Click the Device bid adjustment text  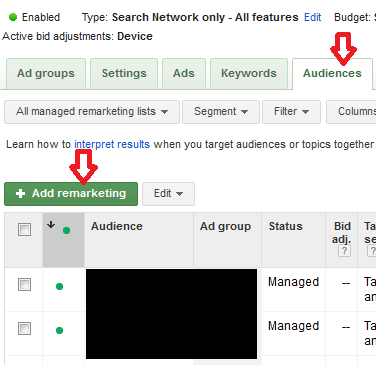(135, 36)
